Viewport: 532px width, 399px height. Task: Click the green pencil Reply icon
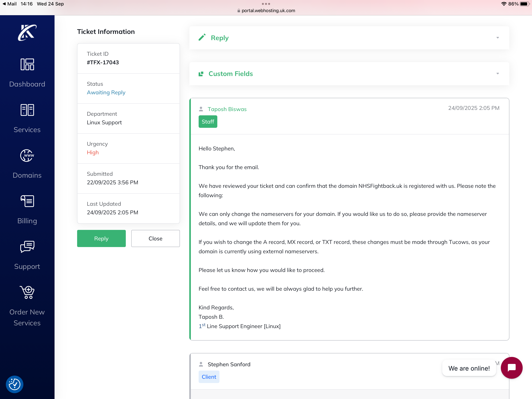pyautogui.click(x=202, y=37)
